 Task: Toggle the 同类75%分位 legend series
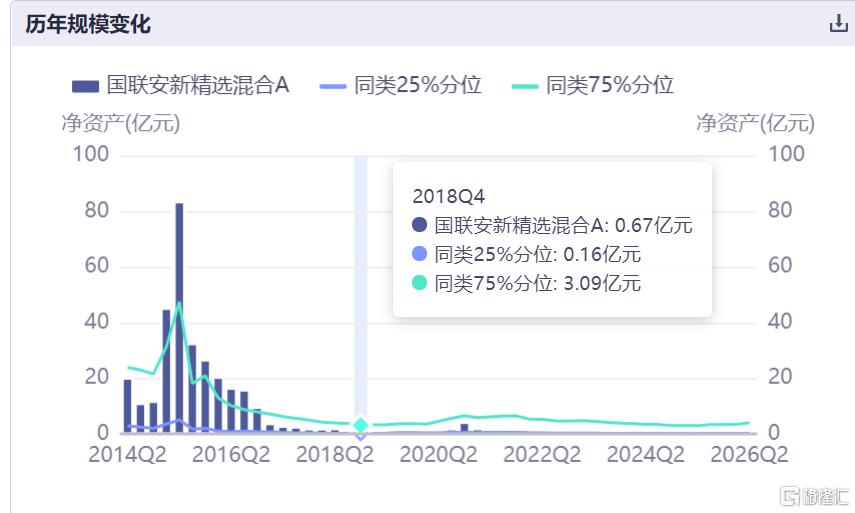pos(592,86)
